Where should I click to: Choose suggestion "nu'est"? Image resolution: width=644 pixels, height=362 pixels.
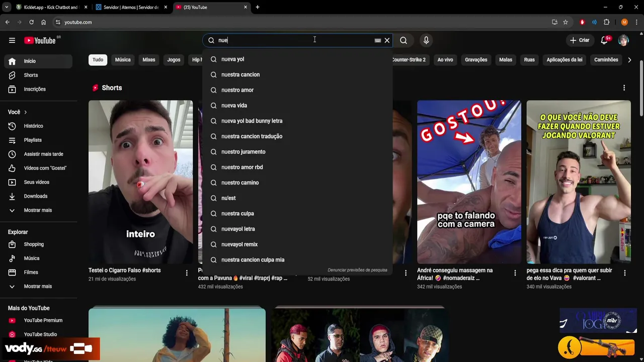tap(297, 198)
